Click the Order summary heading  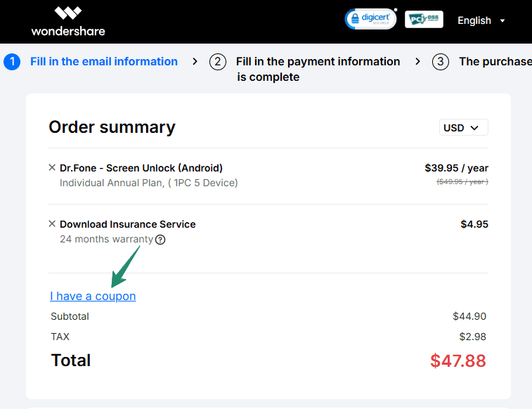[x=112, y=127]
